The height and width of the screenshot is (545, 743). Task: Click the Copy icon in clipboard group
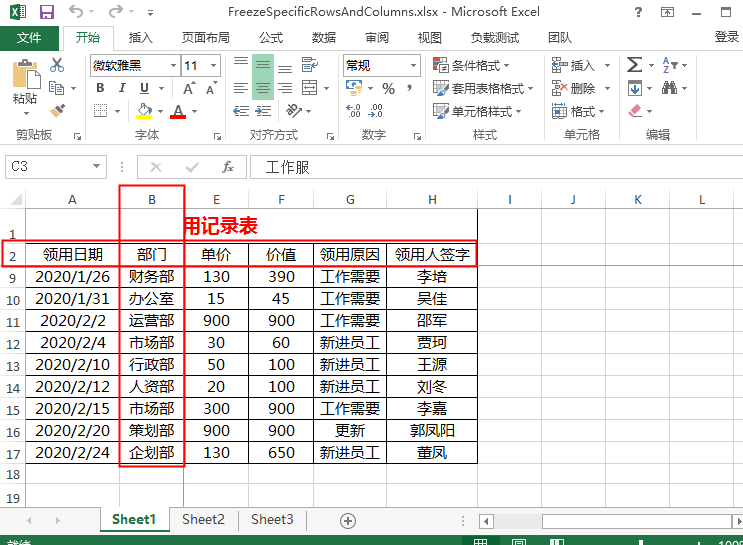[x=56, y=88]
